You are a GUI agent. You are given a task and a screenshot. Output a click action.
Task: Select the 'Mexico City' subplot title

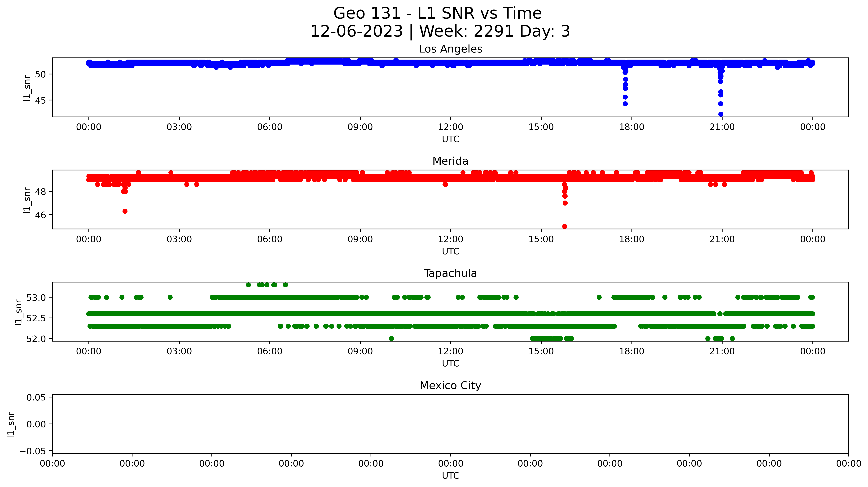pos(451,386)
